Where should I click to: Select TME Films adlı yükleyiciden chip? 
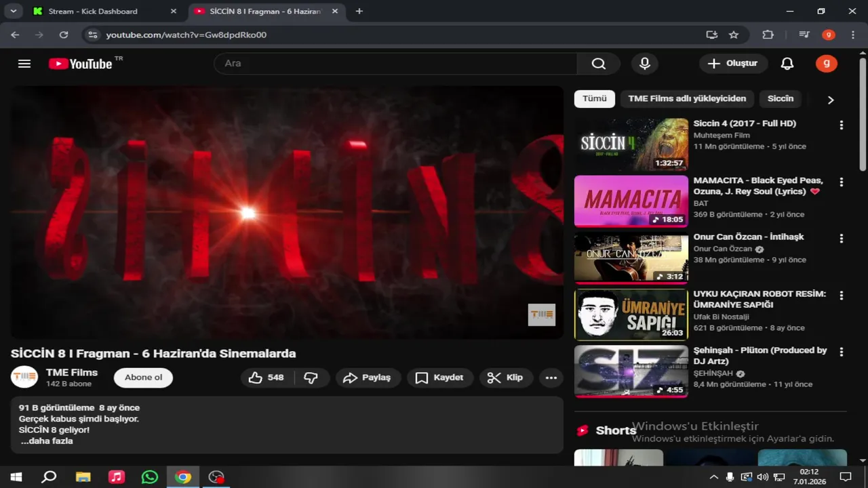pyautogui.click(x=687, y=98)
